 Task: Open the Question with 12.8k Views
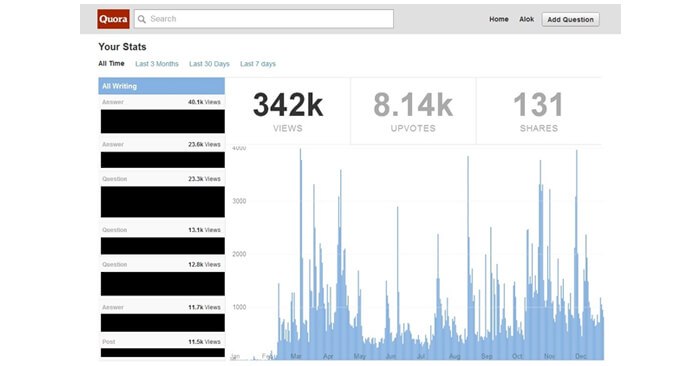162,278
